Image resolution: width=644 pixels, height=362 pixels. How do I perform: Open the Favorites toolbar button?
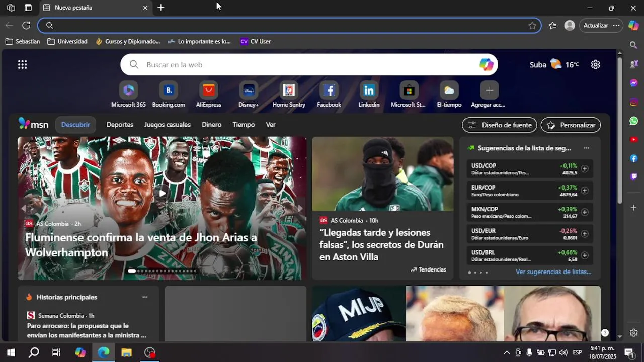coord(552,25)
